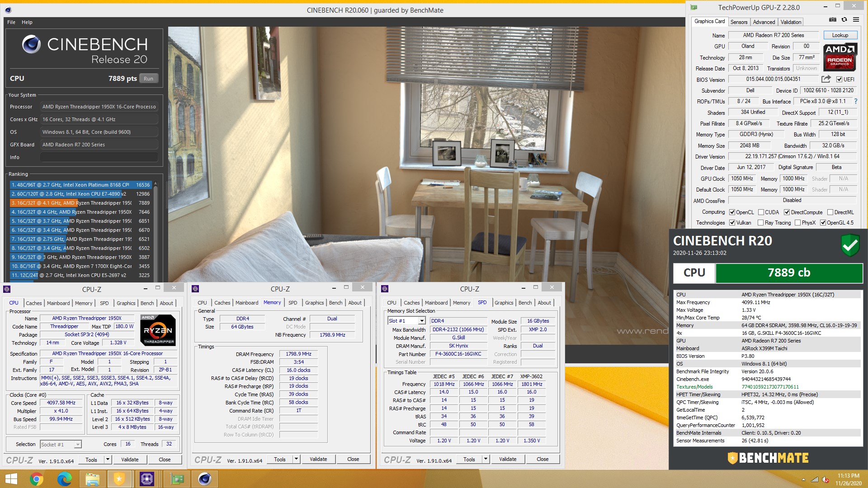Toggle the DirectCompute checkbox

point(787,212)
